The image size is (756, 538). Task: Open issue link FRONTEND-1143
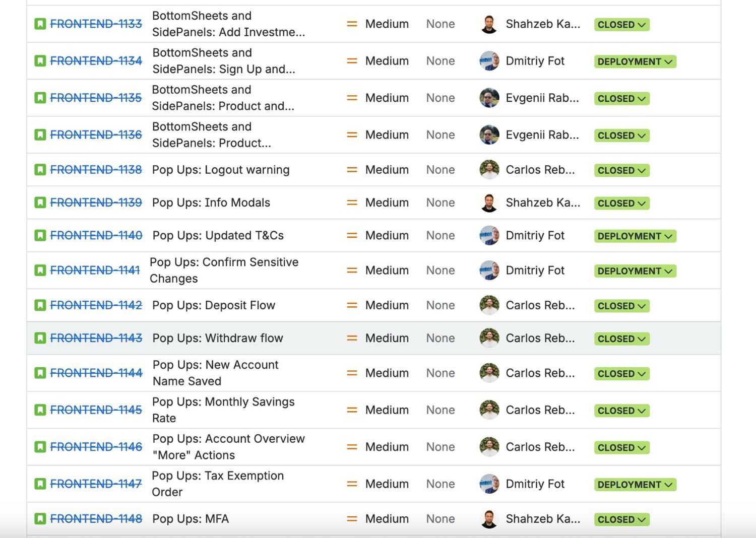pyautogui.click(x=96, y=338)
